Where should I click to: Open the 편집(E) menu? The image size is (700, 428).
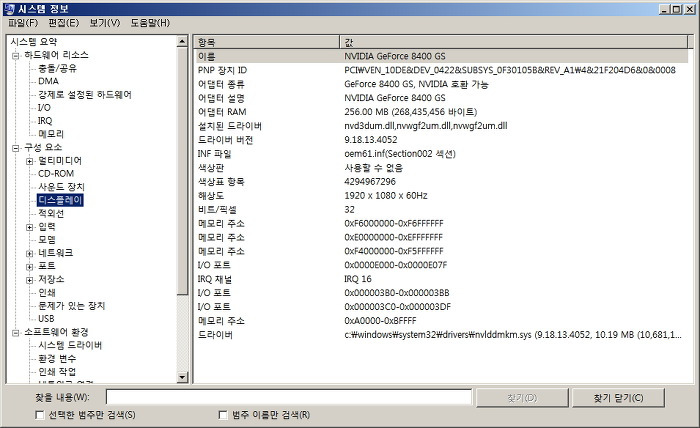(63, 23)
